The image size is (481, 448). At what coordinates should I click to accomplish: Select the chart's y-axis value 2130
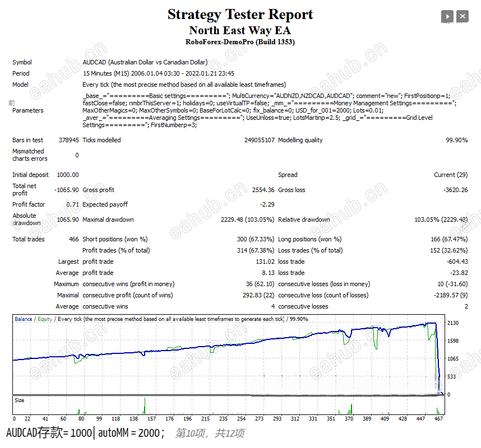453,323
